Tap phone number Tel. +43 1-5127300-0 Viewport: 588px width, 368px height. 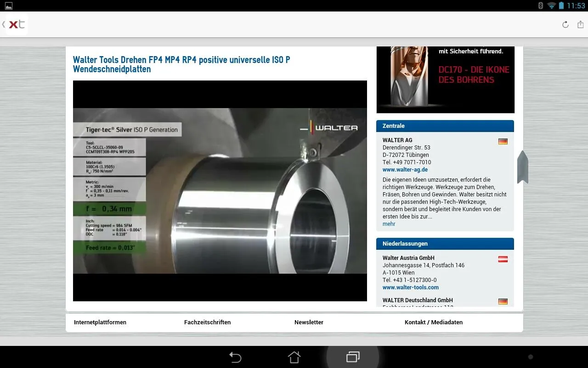(x=410, y=280)
